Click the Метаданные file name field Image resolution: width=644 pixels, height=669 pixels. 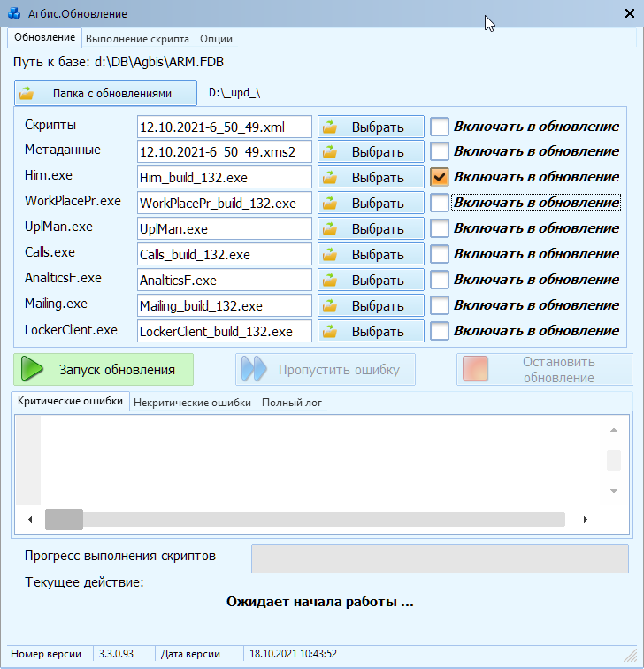click(x=225, y=151)
